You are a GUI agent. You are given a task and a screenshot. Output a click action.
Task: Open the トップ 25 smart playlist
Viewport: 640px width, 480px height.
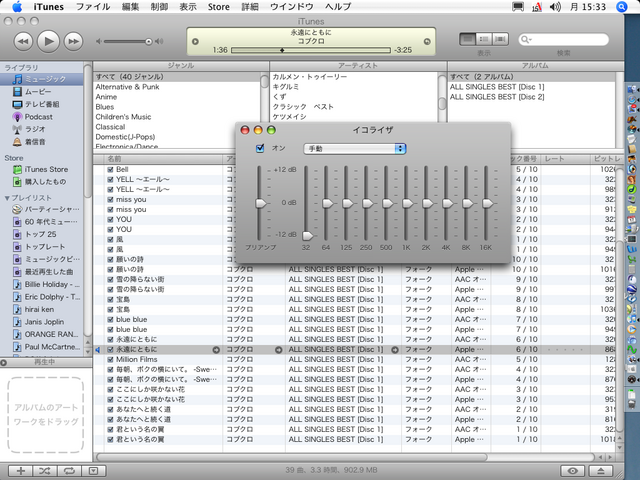(41, 234)
